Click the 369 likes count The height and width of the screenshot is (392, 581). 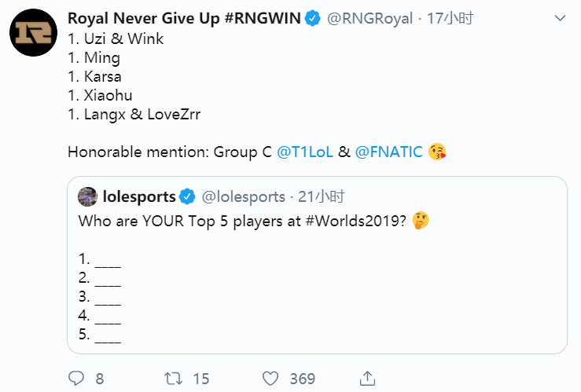click(x=302, y=379)
